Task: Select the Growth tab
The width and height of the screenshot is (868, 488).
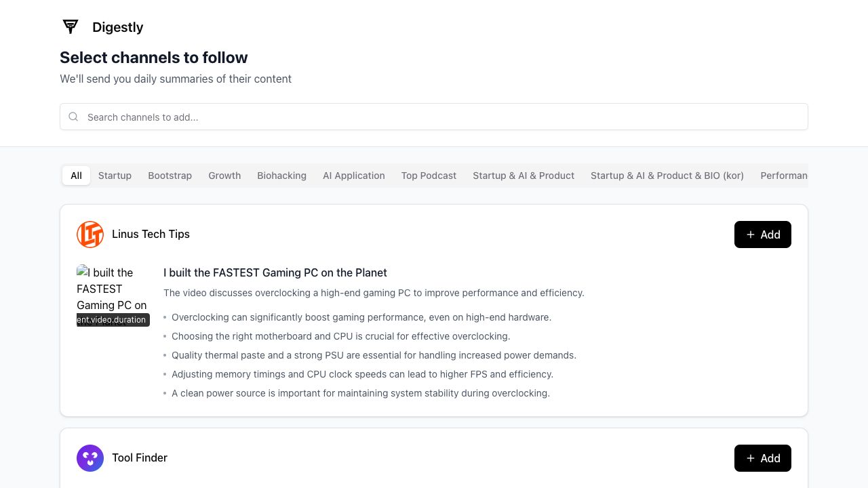Action: (224, 176)
